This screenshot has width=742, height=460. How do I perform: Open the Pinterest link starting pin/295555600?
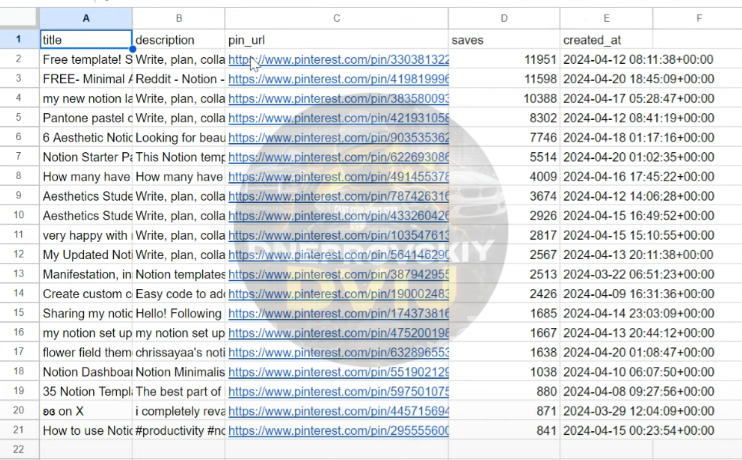pyautogui.click(x=338, y=431)
